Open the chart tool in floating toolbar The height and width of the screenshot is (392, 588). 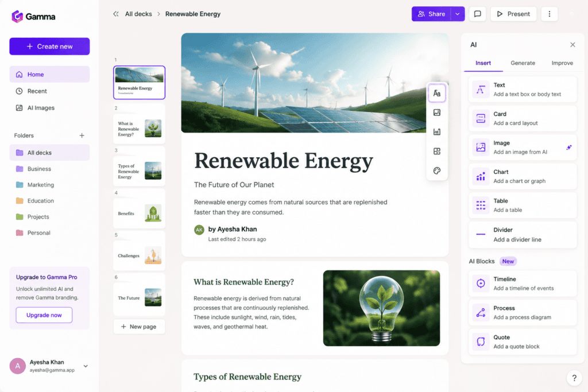click(x=437, y=132)
